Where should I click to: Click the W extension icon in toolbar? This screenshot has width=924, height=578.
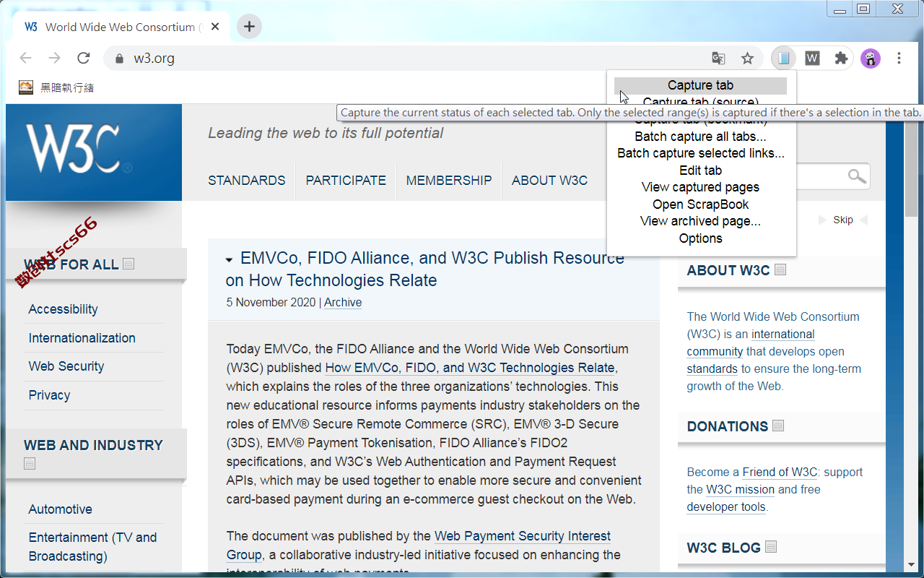pos(812,59)
